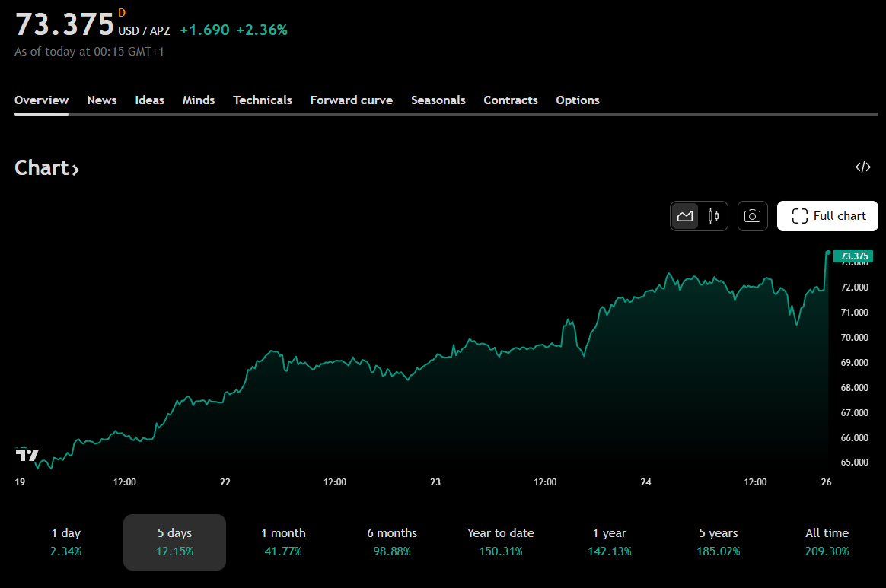Select the 1 month time range
The height and width of the screenshot is (588, 886).
point(283,542)
